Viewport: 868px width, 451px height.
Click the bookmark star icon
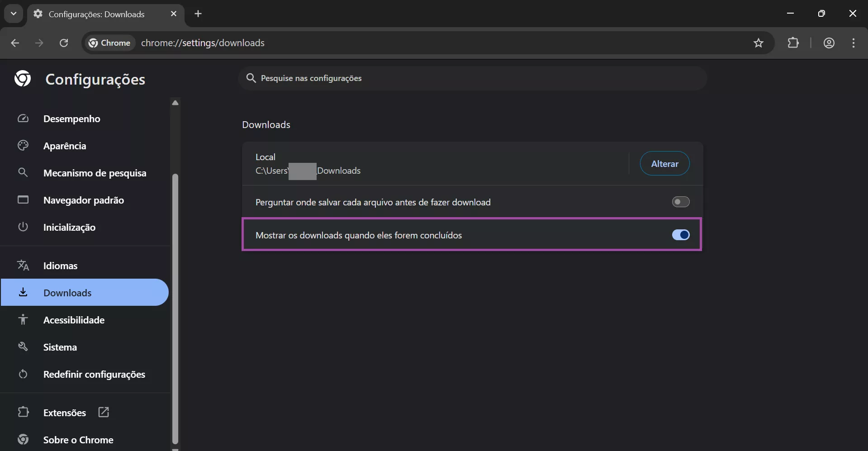click(x=759, y=43)
